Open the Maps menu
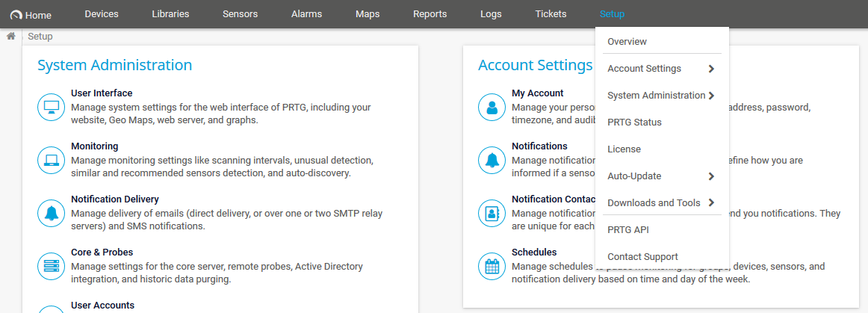This screenshot has width=868, height=313. pos(368,14)
